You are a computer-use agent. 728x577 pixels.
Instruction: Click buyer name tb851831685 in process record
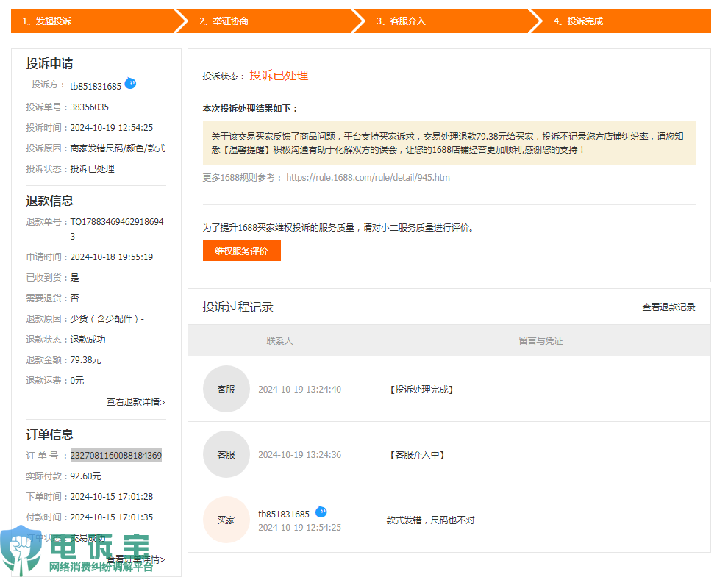(284, 514)
